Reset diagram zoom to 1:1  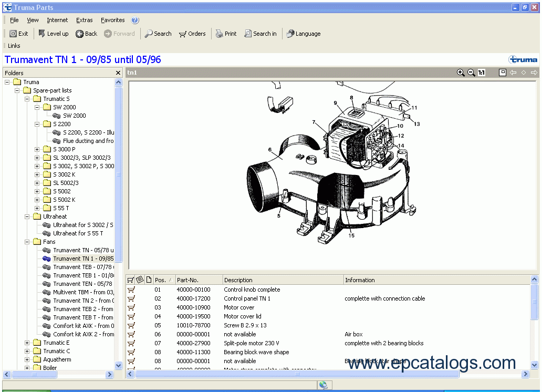(482, 73)
